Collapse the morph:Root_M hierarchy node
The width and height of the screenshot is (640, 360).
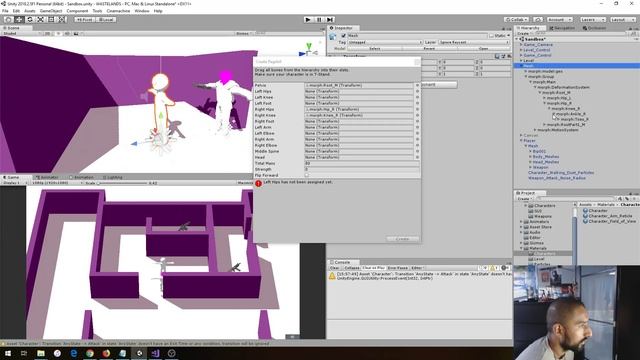(x=540, y=93)
